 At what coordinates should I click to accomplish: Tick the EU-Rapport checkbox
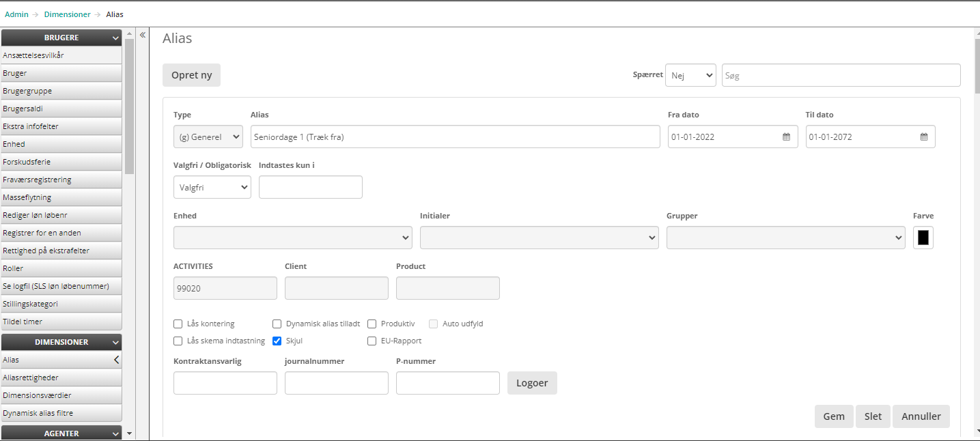point(372,341)
